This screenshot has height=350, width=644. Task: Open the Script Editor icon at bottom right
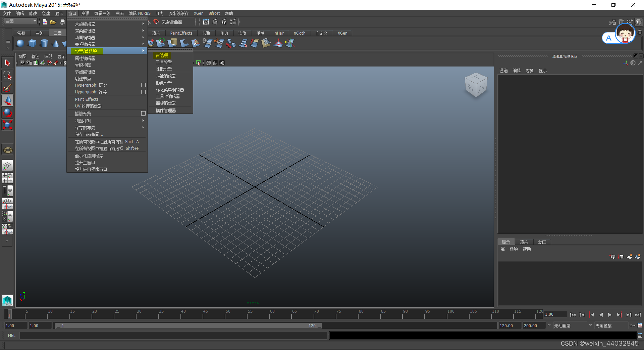point(640,335)
